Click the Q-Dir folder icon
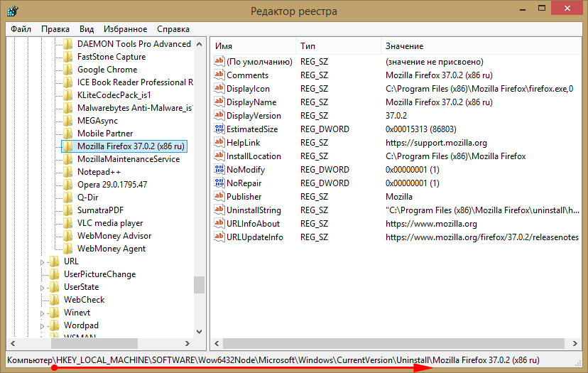This screenshot has width=588, height=373. click(68, 198)
